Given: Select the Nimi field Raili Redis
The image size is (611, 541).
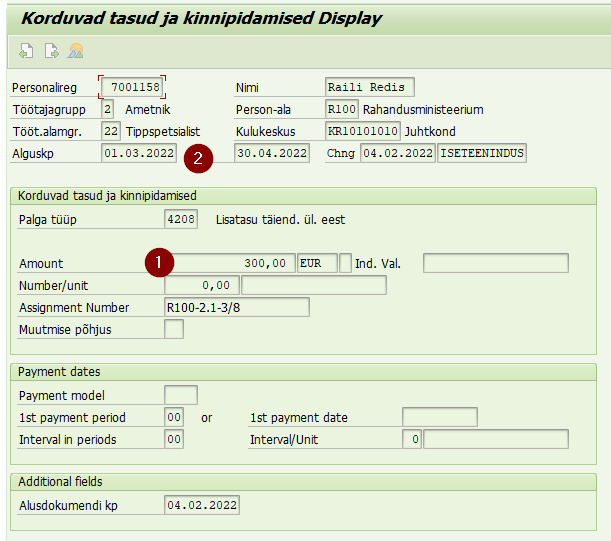Looking at the screenshot, I should pyautogui.click(x=369, y=87).
